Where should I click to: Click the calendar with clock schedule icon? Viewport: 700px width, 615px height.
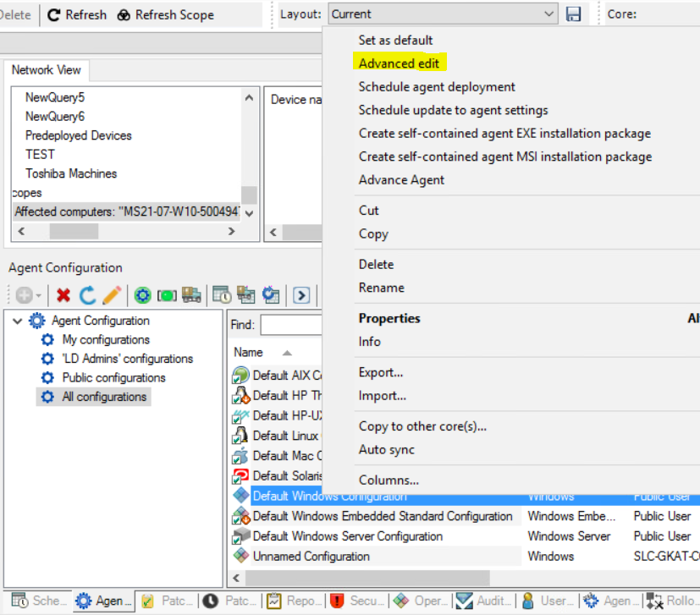coord(222,295)
